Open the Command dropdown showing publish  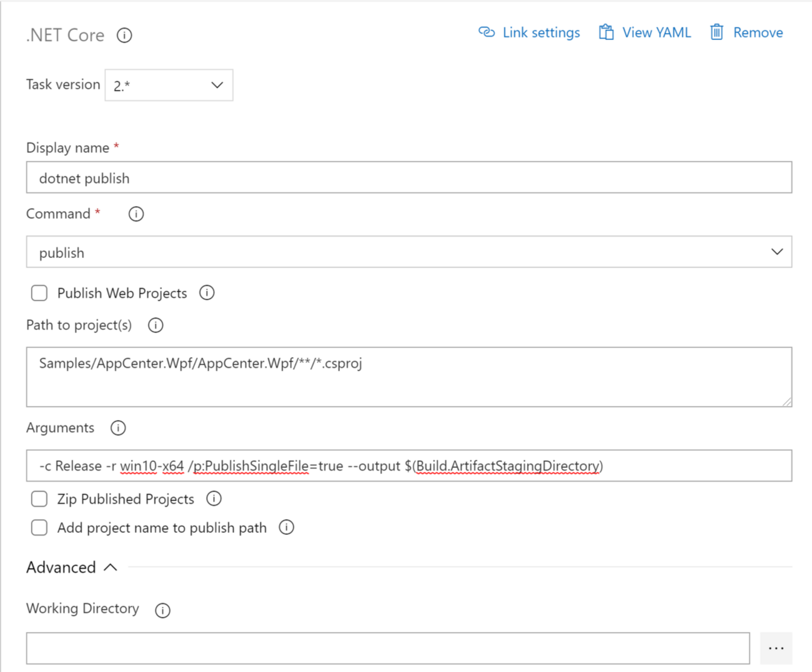[x=408, y=252]
